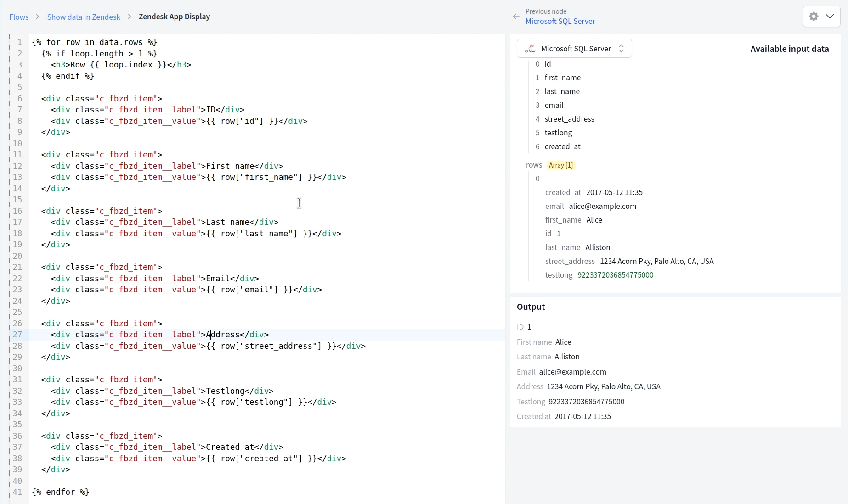848x504 pixels.
Task: Go to Show data in Zendesk breadcrumb
Action: [x=84, y=17]
